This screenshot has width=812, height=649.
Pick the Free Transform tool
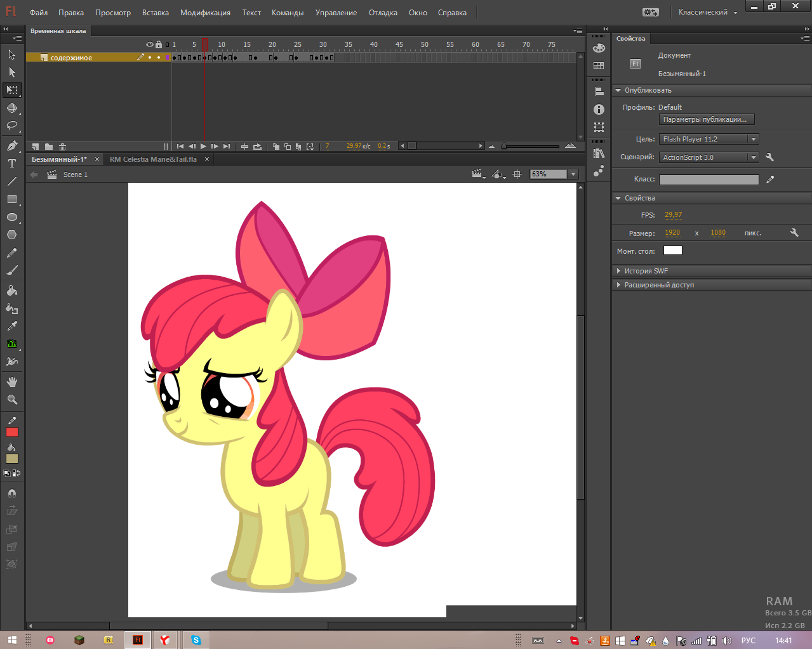coord(12,90)
